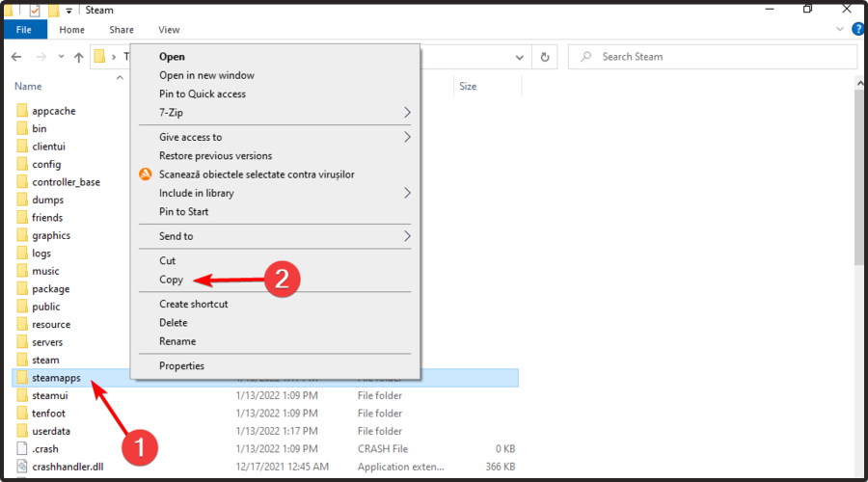Click the Avast scan menu entry
The width and height of the screenshot is (868, 482).
[275, 174]
